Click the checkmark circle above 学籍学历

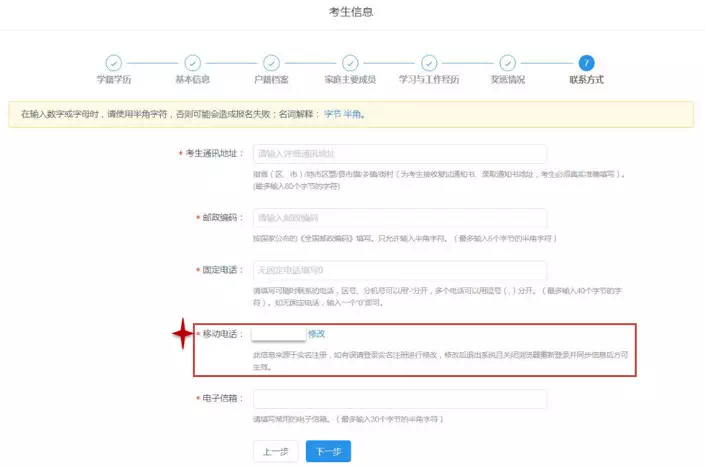point(114,63)
